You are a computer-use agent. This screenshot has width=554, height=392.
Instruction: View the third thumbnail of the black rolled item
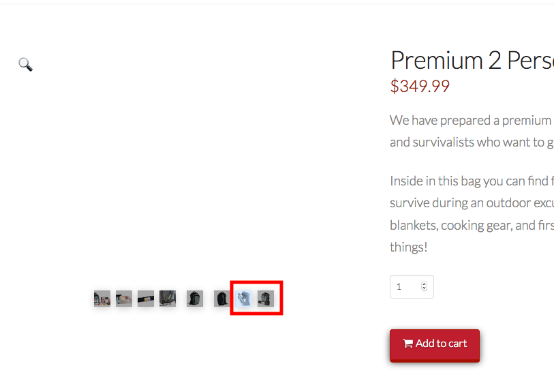coord(146,299)
